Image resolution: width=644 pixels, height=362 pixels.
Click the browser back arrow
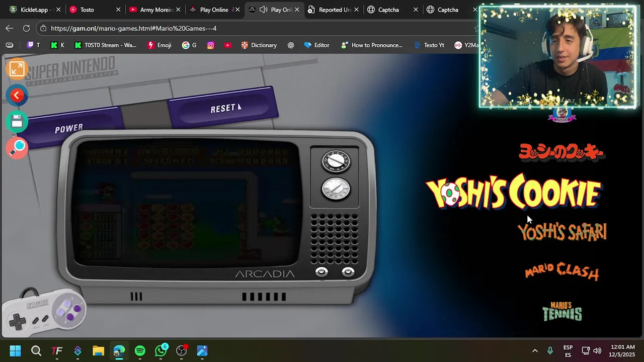[x=9, y=28]
